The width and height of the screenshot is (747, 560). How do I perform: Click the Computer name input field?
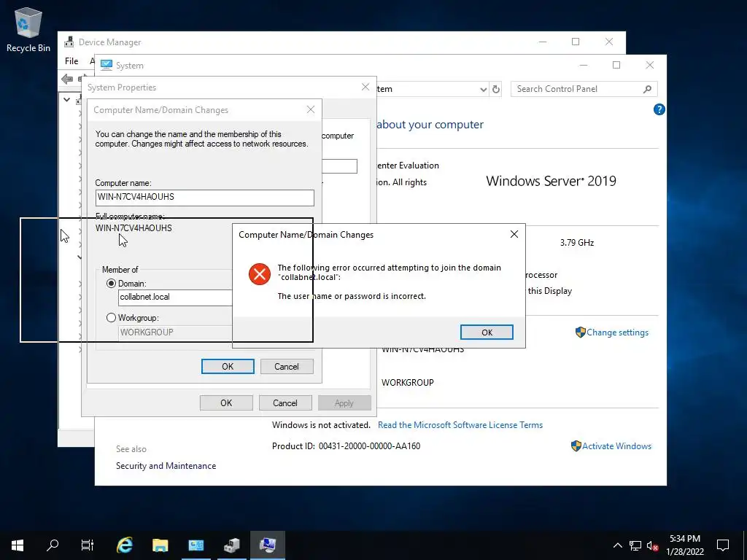point(205,198)
